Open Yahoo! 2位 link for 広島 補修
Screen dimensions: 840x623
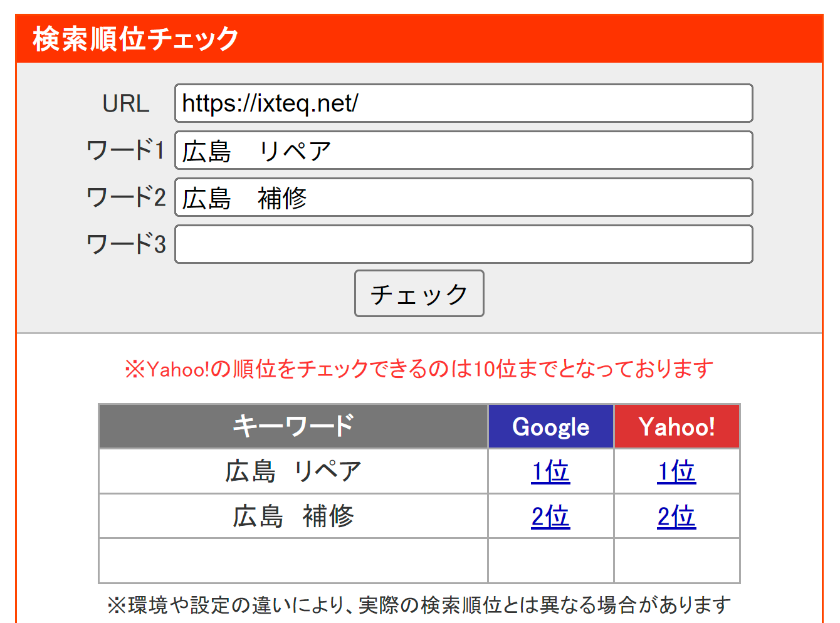[676, 516]
